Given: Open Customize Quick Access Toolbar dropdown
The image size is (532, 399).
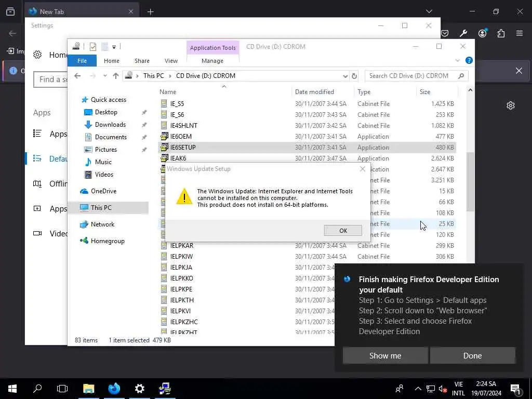Looking at the screenshot, I should [114, 47].
